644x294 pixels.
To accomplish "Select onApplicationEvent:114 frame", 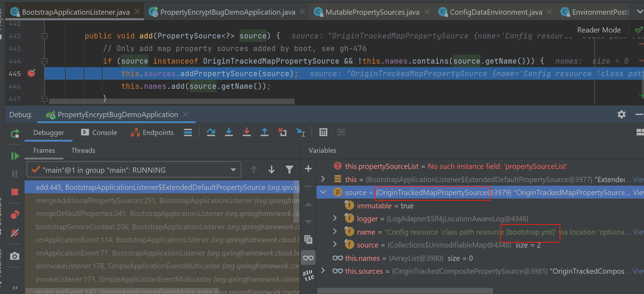I will pyautogui.click(x=162, y=240).
